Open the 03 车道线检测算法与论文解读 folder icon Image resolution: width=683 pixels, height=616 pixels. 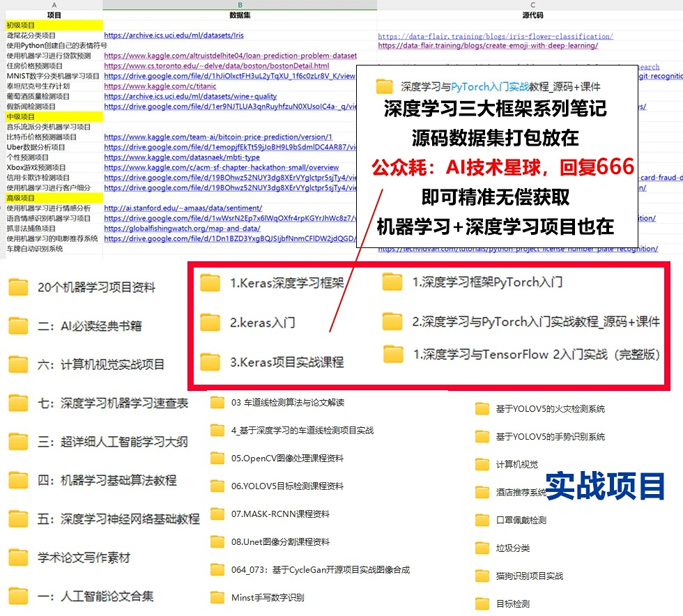[x=217, y=402]
